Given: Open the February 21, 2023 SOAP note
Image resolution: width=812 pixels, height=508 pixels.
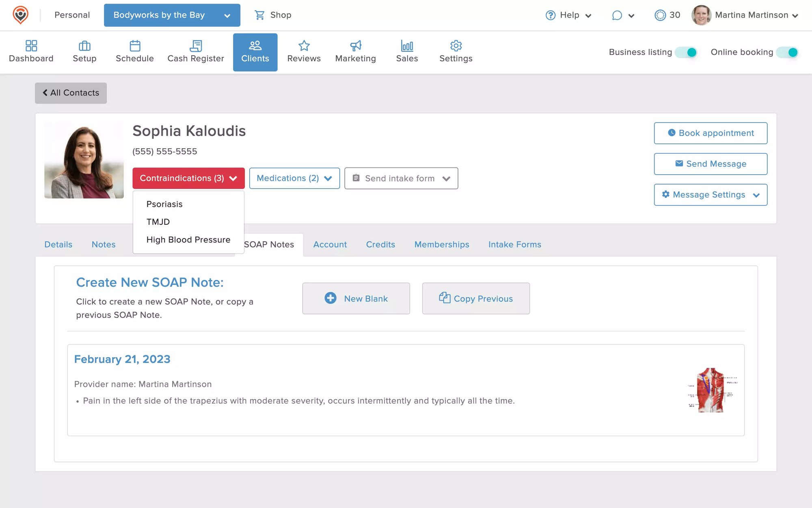Looking at the screenshot, I should [x=122, y=359].
